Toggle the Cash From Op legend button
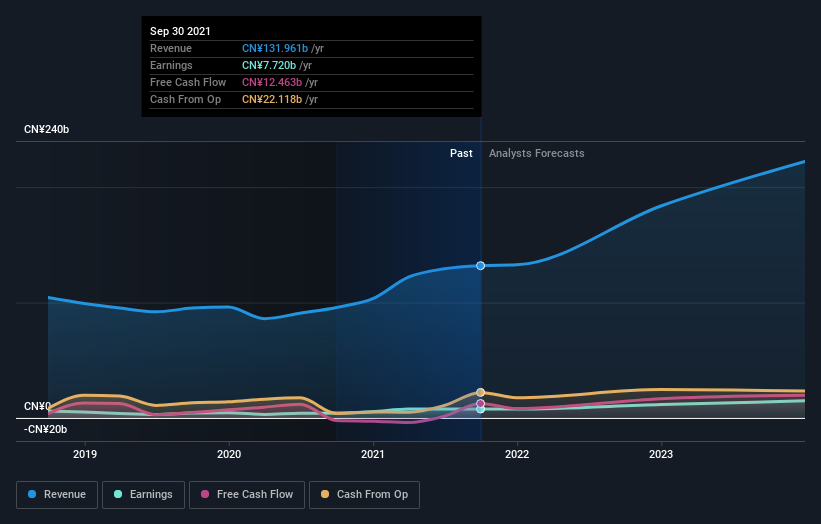The height and width of the screenshot is (524, 821). coord(364,495)
